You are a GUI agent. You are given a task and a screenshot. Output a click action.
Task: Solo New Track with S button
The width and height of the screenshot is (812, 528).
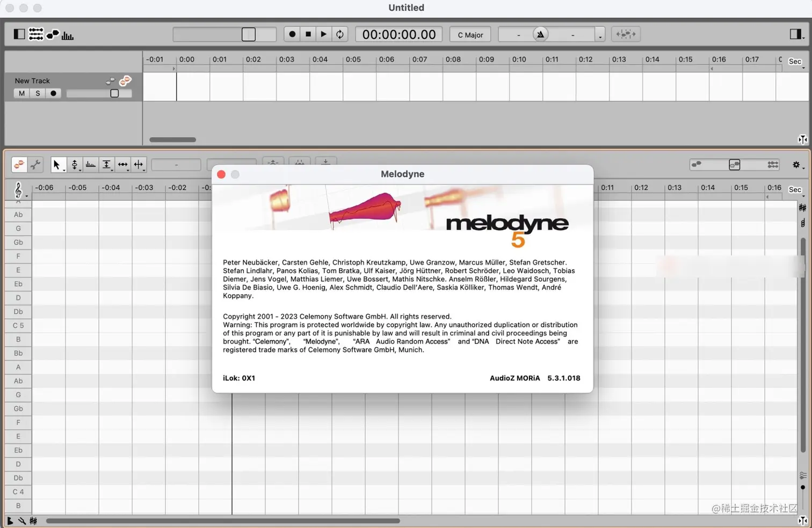pos(38,93)
